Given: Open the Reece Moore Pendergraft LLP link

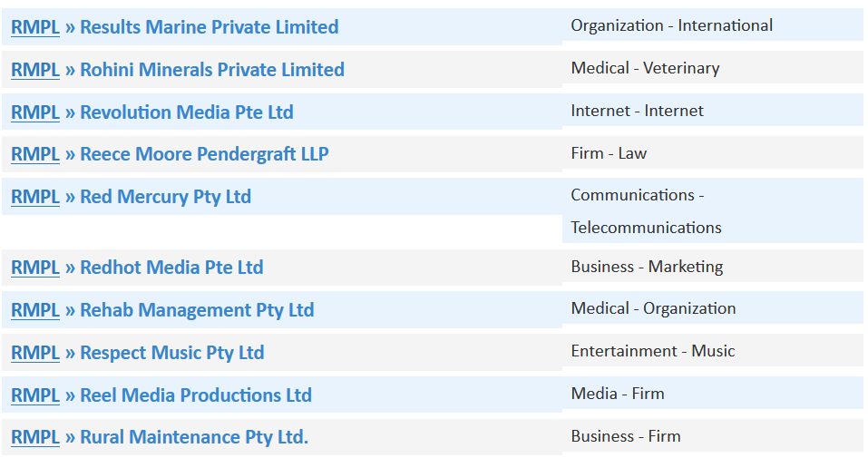Looking at the screenshot, I should coord(204,154).
